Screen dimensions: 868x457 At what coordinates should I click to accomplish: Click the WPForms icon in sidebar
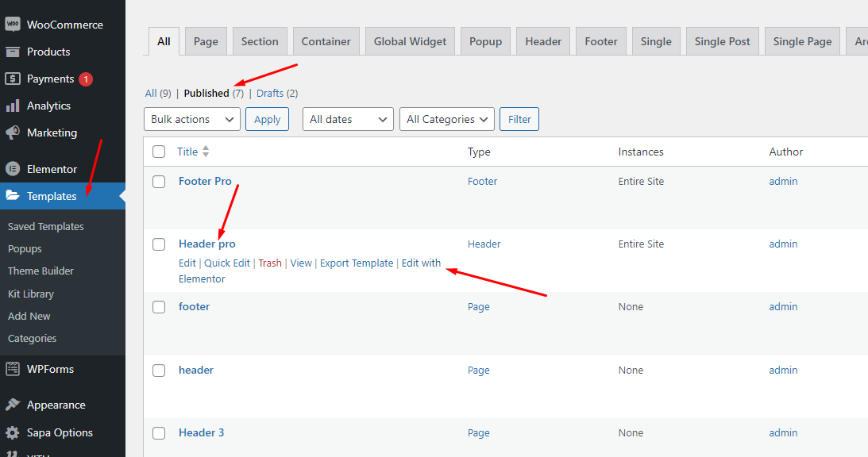13,369
